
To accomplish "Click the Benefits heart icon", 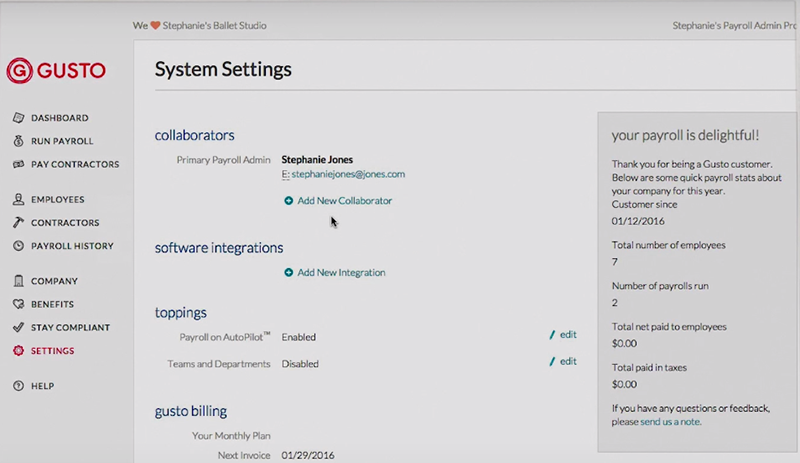I will [x=18, y=305].
